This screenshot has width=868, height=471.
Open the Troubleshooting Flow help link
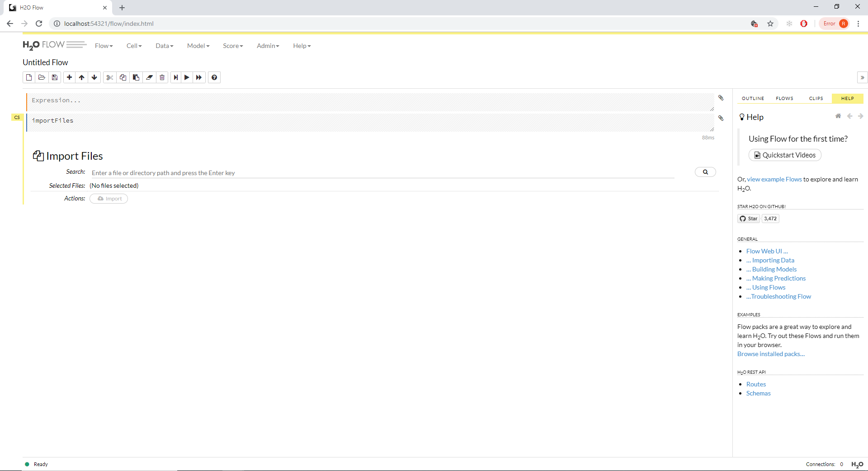coord(779,296)
